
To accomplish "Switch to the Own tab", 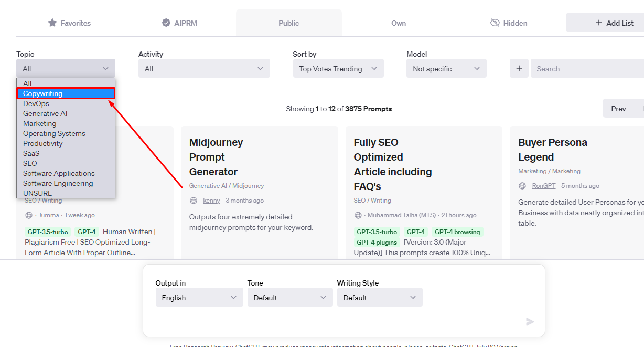I will 399,23.
